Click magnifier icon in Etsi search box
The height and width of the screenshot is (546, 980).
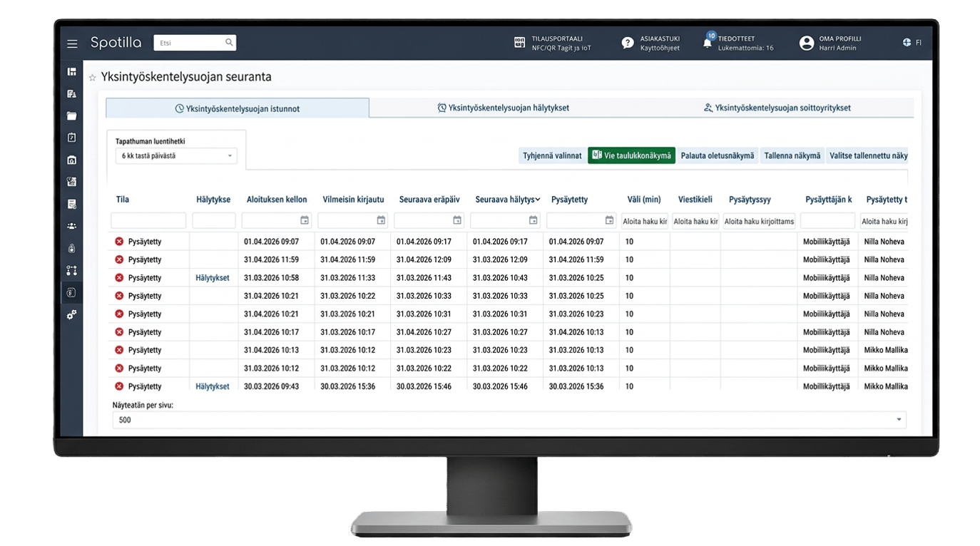point(229,43)
